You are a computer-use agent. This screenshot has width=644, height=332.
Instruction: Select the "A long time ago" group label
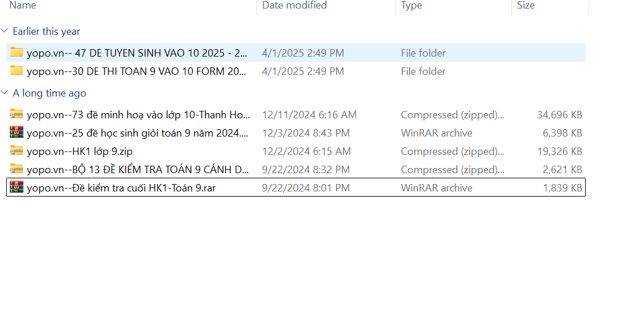coord(49,93)
